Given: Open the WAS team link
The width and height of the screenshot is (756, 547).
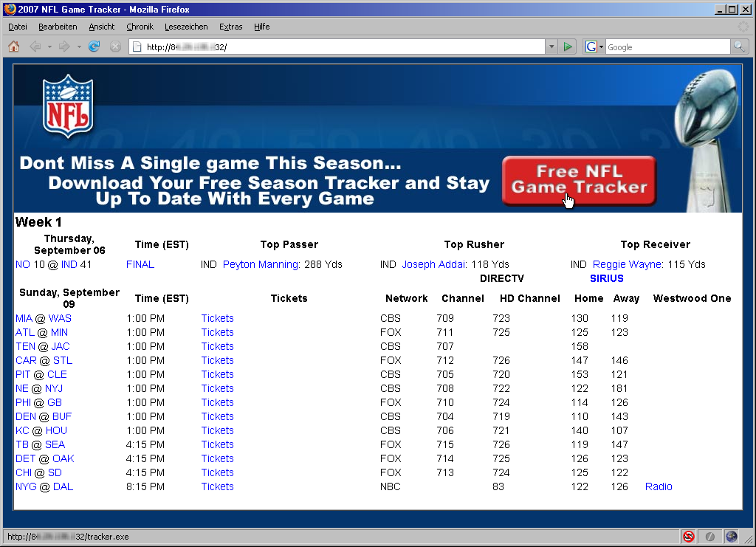Looking at the screenshot, I should point(60,318).
